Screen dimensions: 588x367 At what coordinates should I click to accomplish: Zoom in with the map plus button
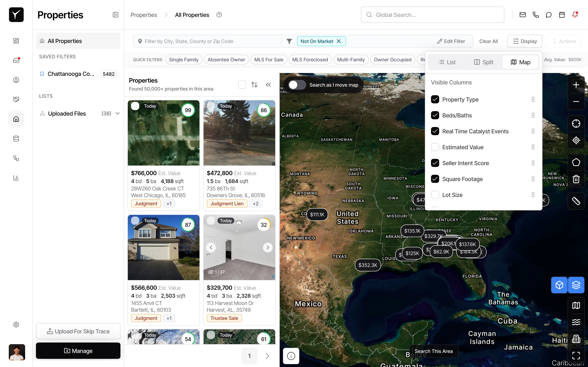pyautogui.click(x=576, y=85)
